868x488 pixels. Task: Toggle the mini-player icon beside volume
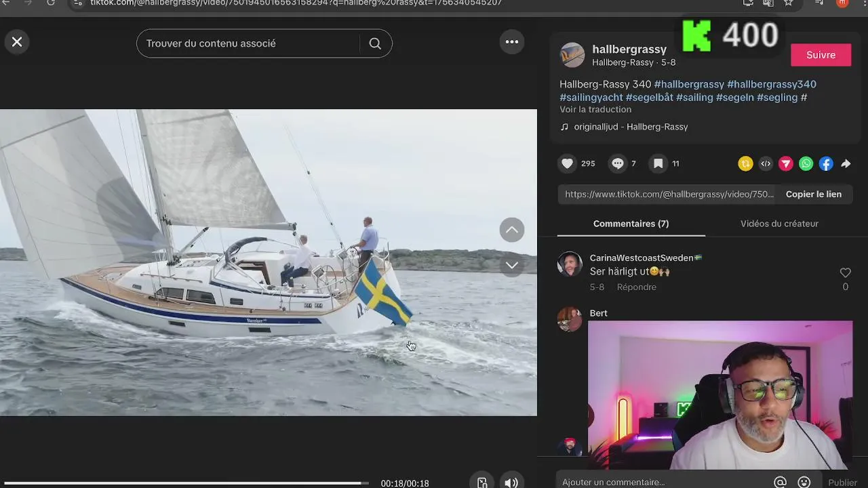click(x=482, y=482)
